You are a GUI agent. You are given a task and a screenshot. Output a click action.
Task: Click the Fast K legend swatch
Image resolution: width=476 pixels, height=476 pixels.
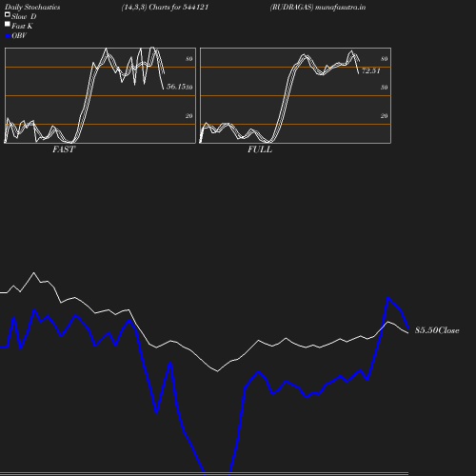8,24
